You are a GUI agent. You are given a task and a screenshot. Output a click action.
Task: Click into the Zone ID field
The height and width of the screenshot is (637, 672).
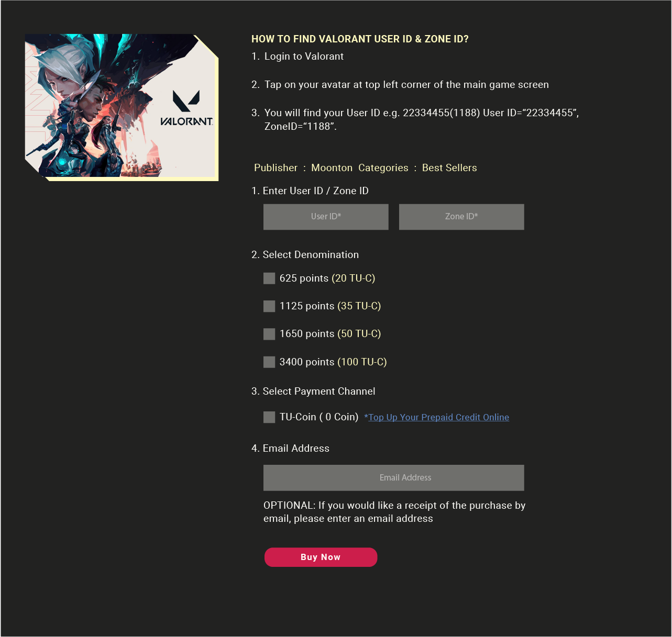pyautogui.click(x=461, y=217)
